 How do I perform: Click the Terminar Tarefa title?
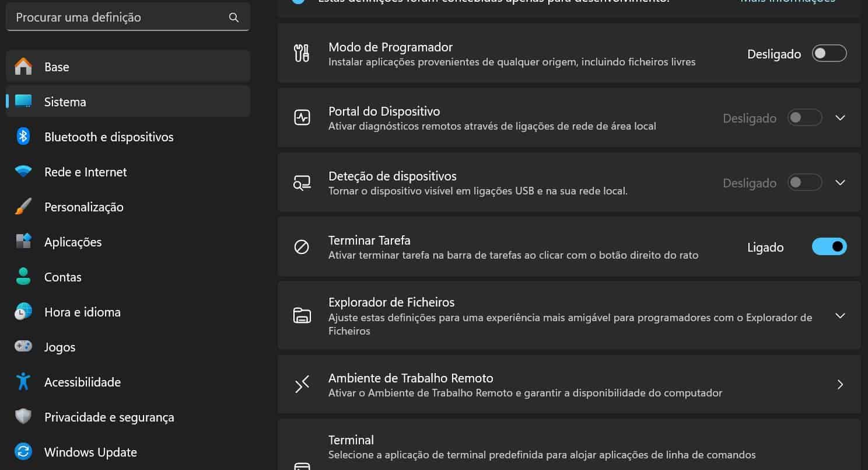[369, 240]
